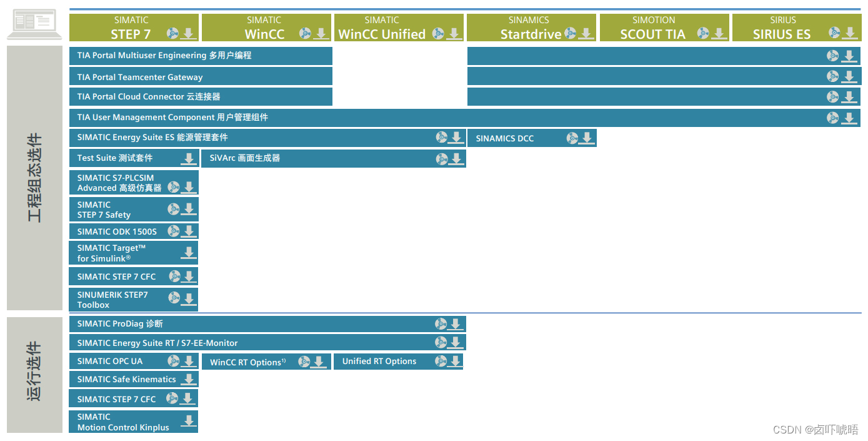Click download arrow for SIMATIC ODK 1500S

189,231
